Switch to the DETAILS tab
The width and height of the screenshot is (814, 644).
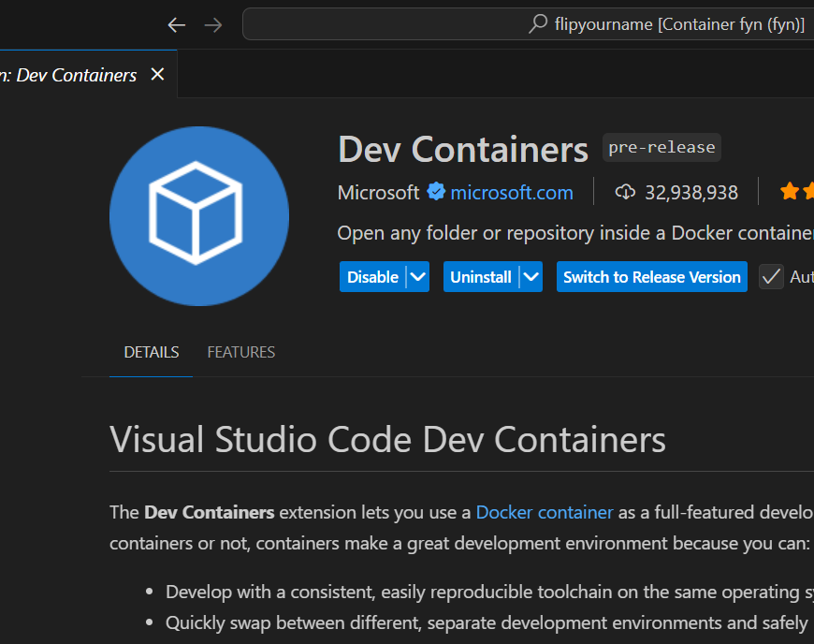151,352
